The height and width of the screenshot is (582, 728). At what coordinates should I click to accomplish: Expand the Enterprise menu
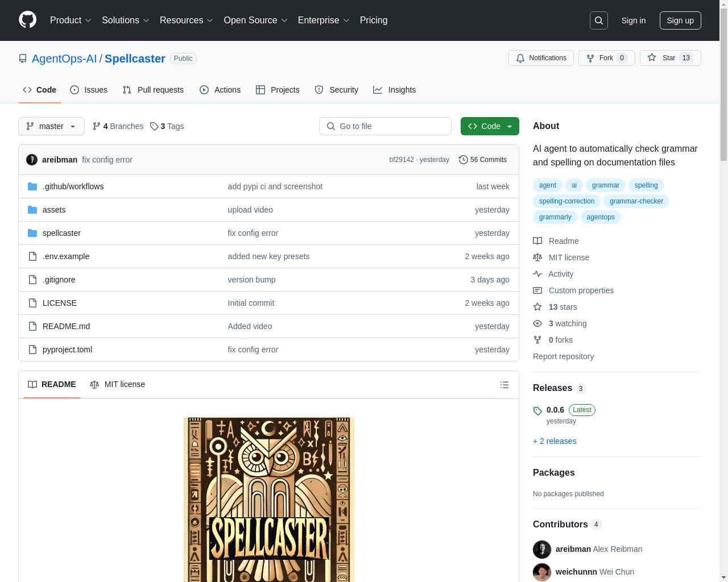click(324, 20)
